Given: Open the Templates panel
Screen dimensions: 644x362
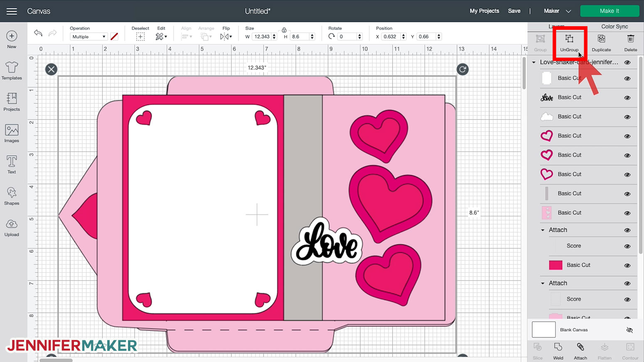Looking at the screenshot, I should (x=12, y=71).
